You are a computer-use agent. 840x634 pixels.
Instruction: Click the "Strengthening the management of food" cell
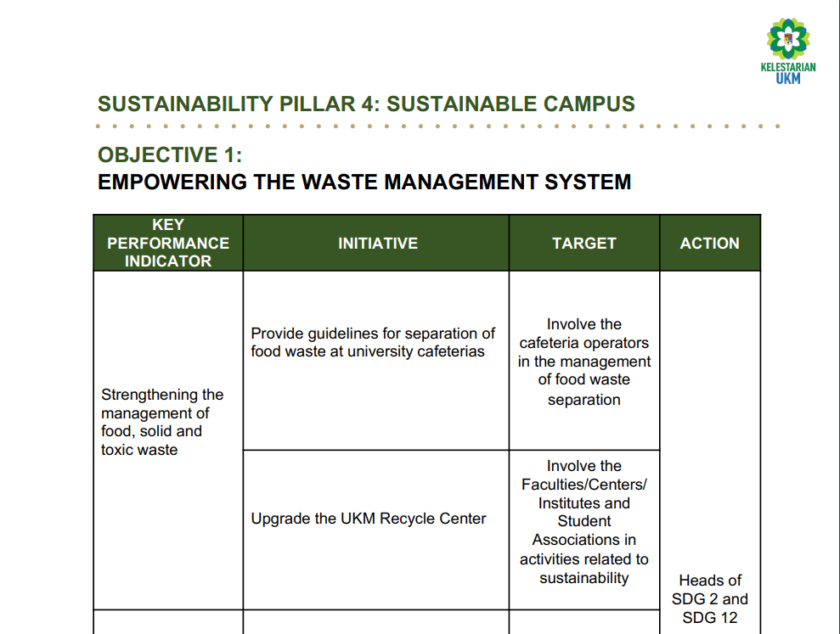pyautogui.click(x=162, y=422)
